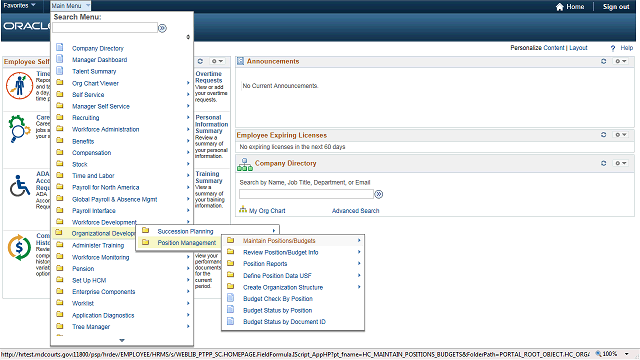Click the Search Menu go arrow icon
Screen dimensions: 640x360
(162, 28)
